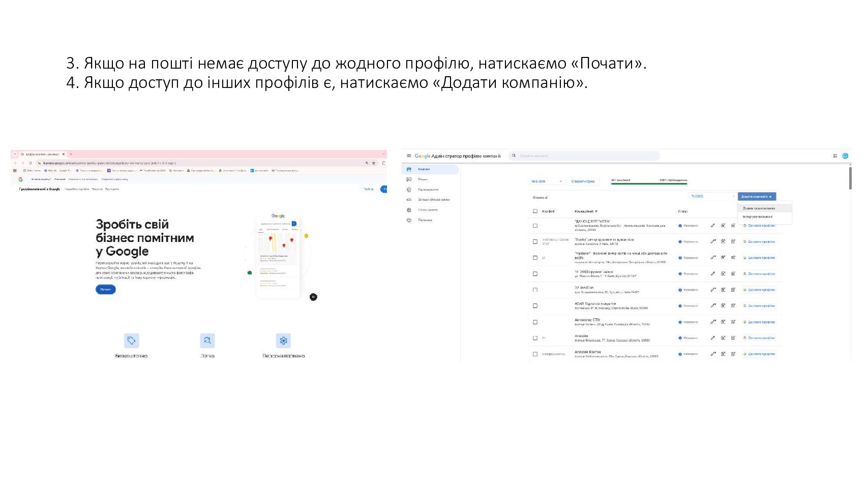868x488 pixels.
Task: Open the tab search chevron in browser
Action: pyautogui.click(x=15, y=154)
